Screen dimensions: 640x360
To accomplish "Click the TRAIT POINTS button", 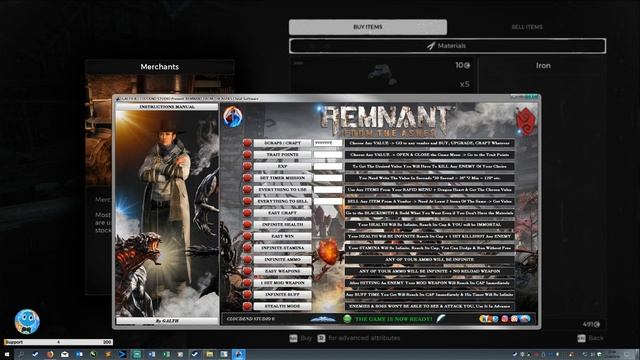I will click(282, 155).
